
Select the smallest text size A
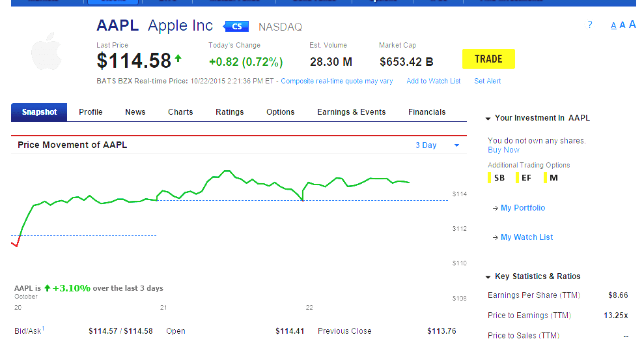pos(613,26)
